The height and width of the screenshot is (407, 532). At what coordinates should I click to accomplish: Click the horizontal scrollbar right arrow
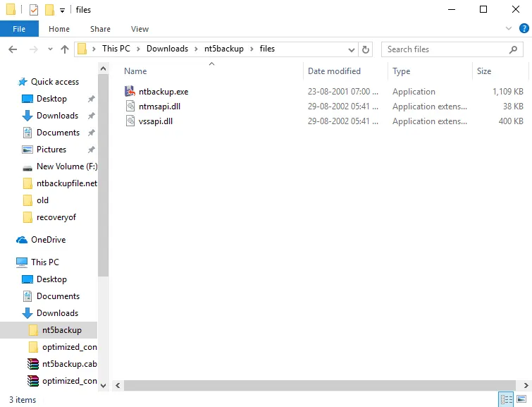tap(526, 386)
